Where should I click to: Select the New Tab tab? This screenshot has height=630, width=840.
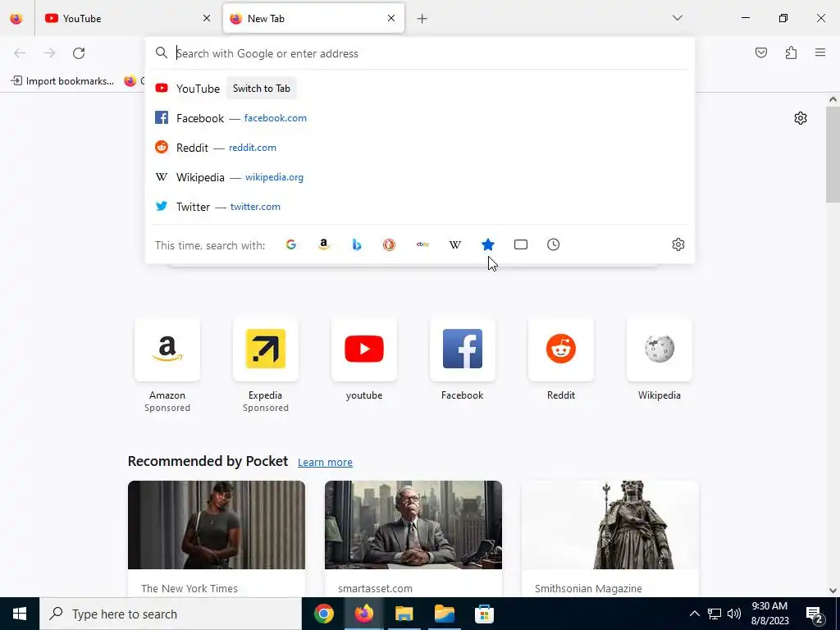pyautogui.click(x=313, y=19)
